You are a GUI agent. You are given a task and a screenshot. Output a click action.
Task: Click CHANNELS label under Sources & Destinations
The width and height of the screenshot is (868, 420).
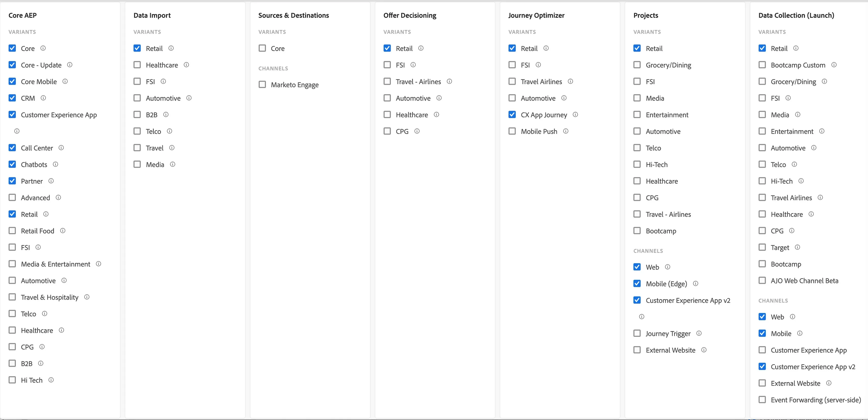coord(273,68)
